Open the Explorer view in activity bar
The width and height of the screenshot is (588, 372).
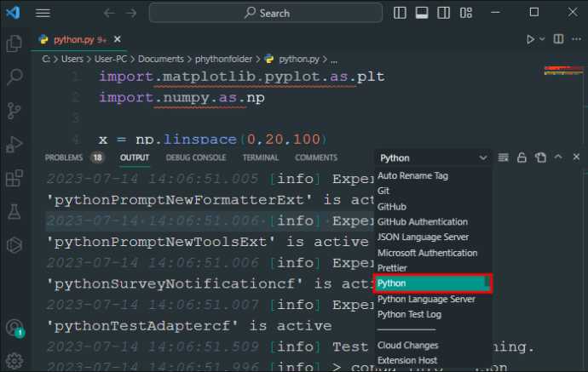[x=14, y=43]
